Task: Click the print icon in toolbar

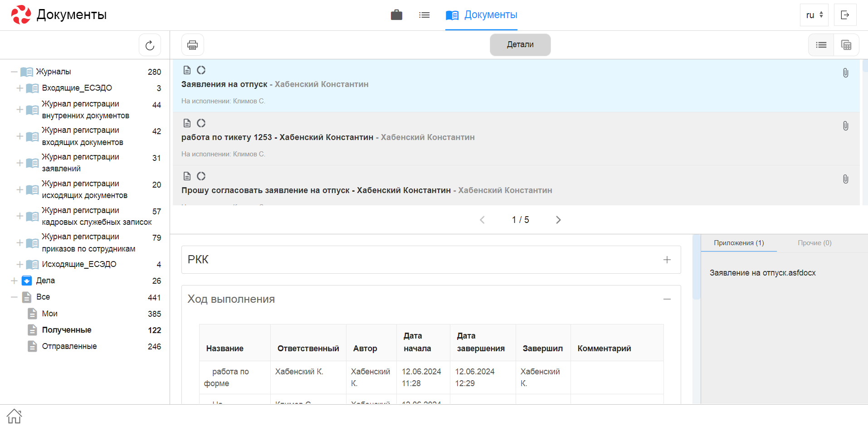Action: coord(193,45)
